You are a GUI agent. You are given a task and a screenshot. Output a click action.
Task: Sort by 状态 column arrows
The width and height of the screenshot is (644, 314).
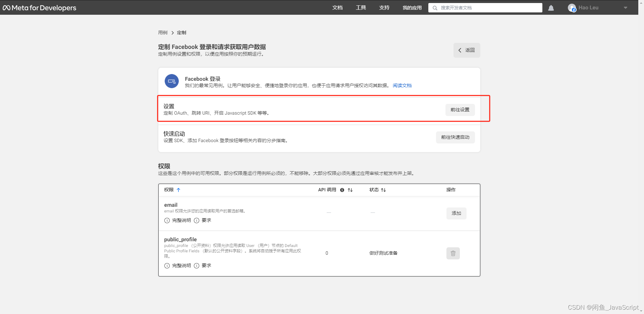pyautogui.click(x=383, y=190)
